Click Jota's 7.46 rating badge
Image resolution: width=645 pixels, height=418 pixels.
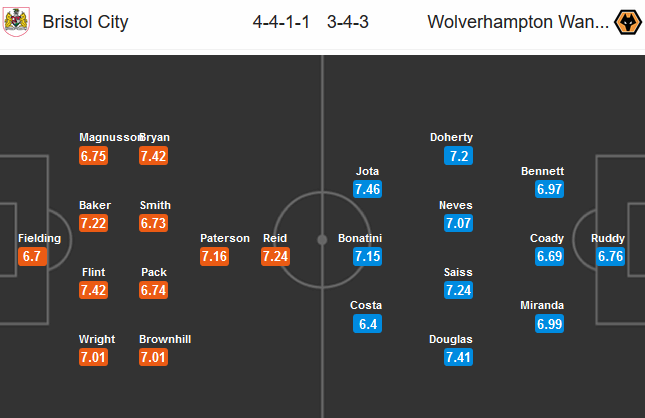coord(367,188)
